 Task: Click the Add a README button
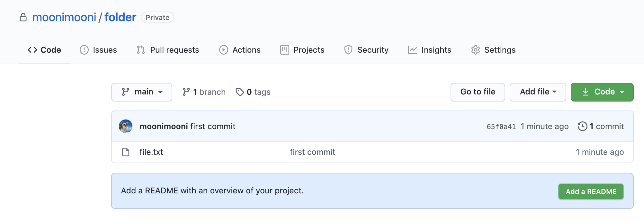point(591,191)
